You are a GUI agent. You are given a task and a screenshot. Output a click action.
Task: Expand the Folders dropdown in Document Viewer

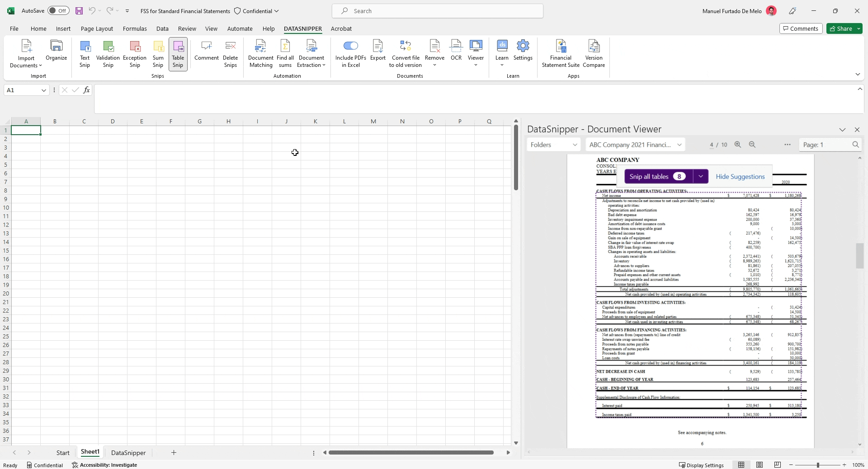tap(554, 145)
